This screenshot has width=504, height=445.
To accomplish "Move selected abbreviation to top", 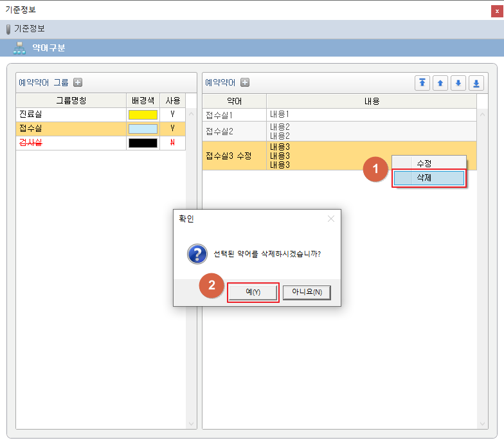I will pos(422,83).
